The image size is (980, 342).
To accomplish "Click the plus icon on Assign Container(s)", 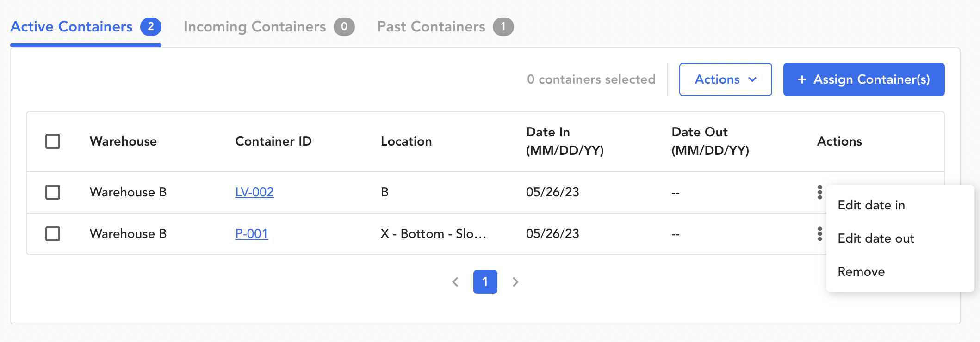I will click(802, 79).
